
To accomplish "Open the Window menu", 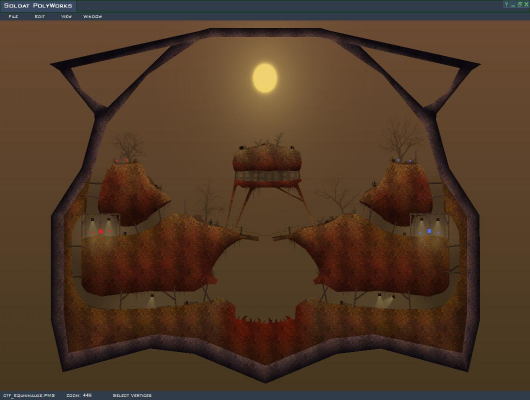I will 93,16.
